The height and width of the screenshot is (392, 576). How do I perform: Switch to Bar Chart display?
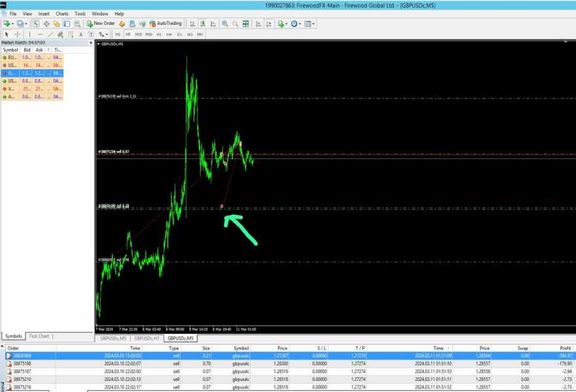(x=192, y=24)
